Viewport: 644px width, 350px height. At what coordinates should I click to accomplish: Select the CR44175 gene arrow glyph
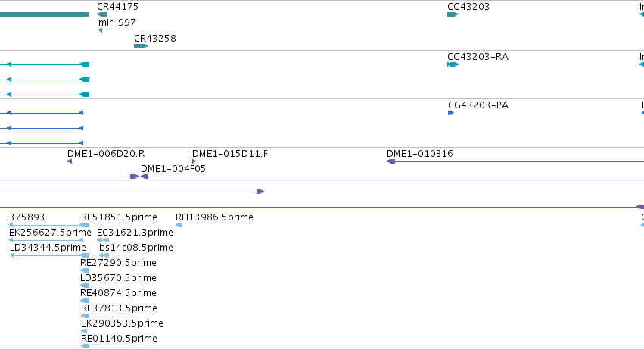coord(102,14)
